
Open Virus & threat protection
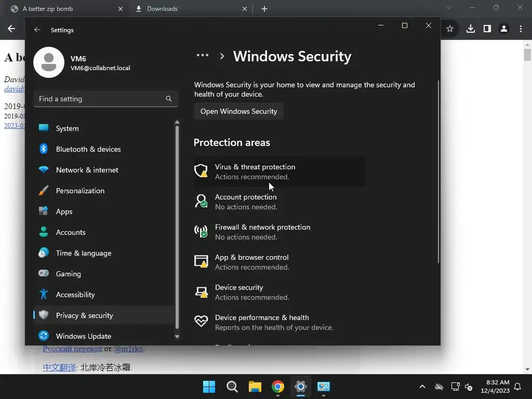[280, 171]
